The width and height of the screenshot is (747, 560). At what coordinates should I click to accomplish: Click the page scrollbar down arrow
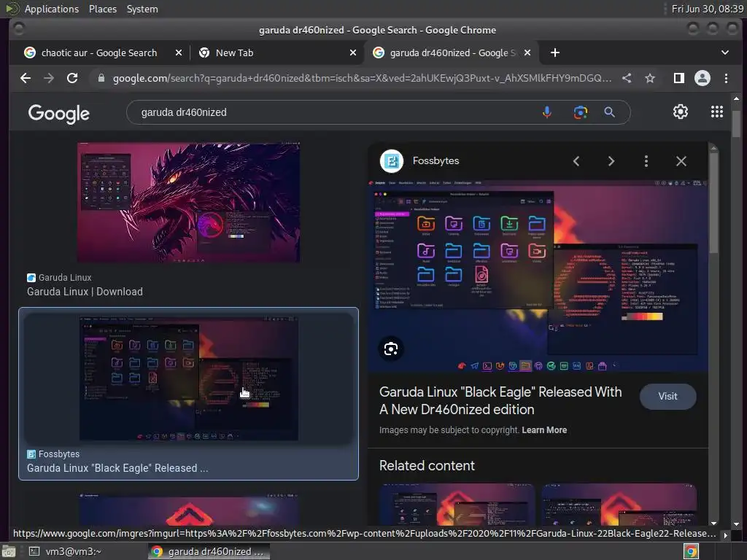(x=737, y=524)
